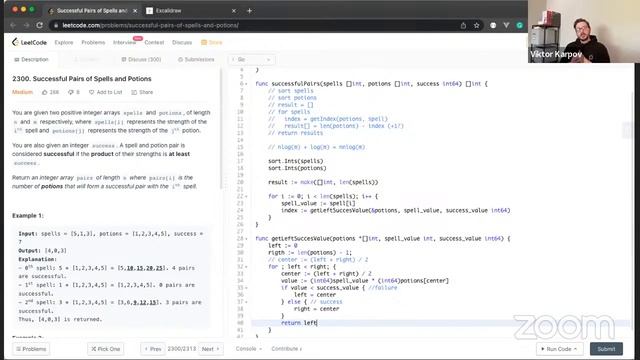This screenshot has height=360, width=640.
Task: Open Explore in LeetCode navbar
Action: [64, 42]
